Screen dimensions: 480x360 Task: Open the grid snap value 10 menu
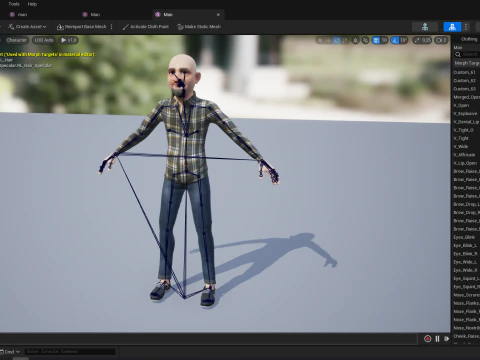[x=384, y=40]
